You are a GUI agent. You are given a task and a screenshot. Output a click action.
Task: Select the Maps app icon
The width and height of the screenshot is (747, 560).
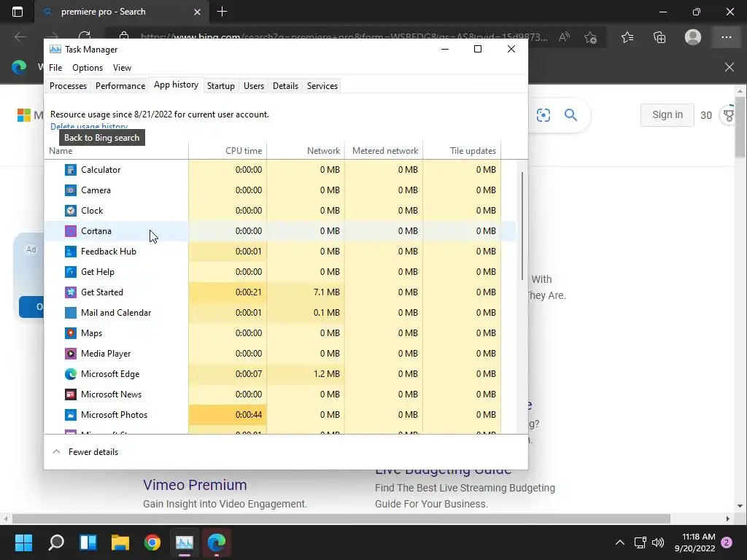pos(71,333)
